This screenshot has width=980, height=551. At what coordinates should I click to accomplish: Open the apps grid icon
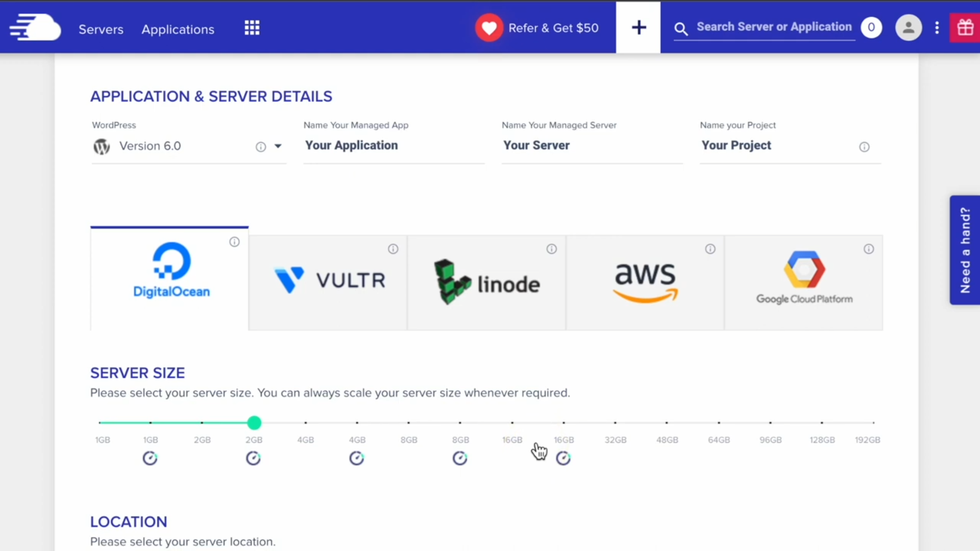[252, 28]
